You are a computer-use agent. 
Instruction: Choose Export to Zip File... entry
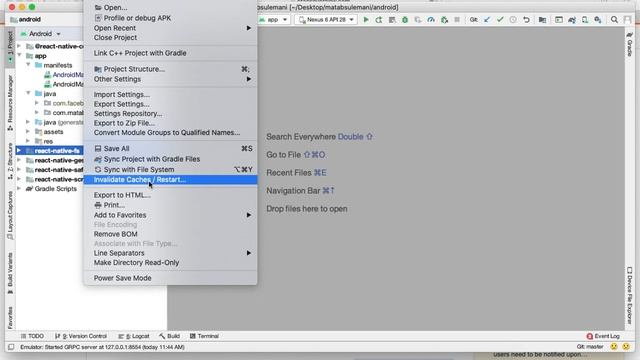[x=171, y=123]
